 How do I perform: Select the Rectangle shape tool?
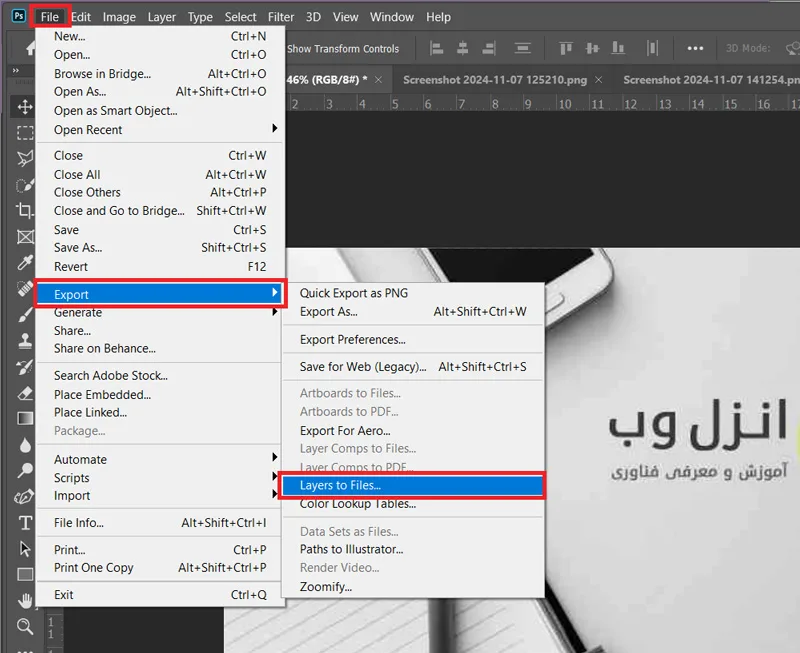pos(24,574)
